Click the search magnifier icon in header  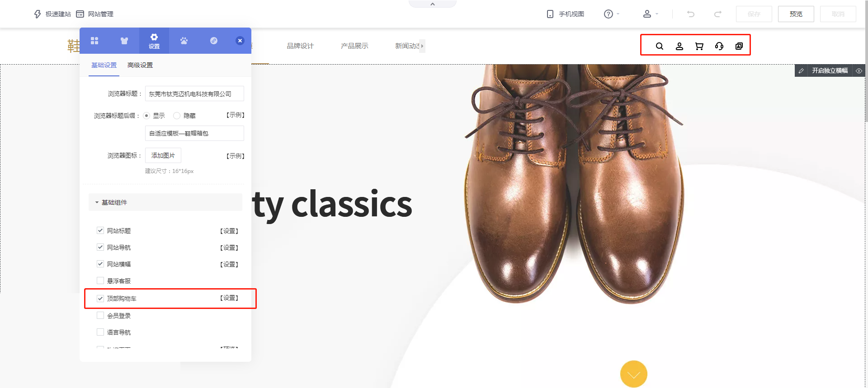click(x=660, y=46)
